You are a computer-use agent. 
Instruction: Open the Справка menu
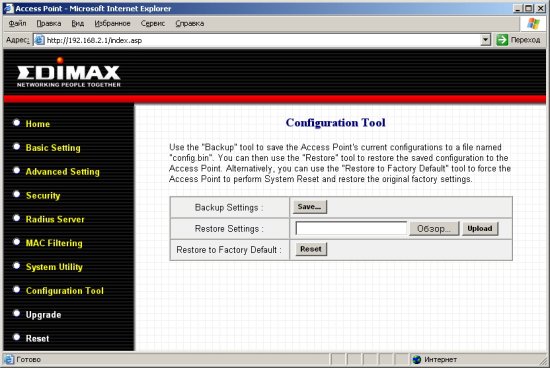click(189, 24)
